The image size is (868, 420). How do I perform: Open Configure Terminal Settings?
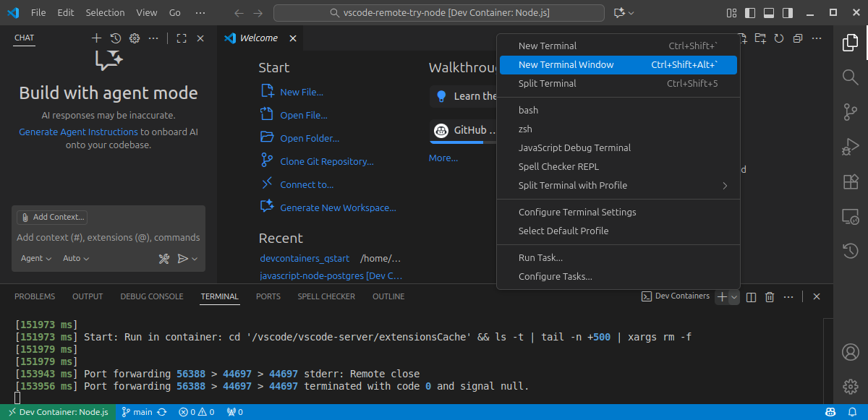[x=618, y=213]
